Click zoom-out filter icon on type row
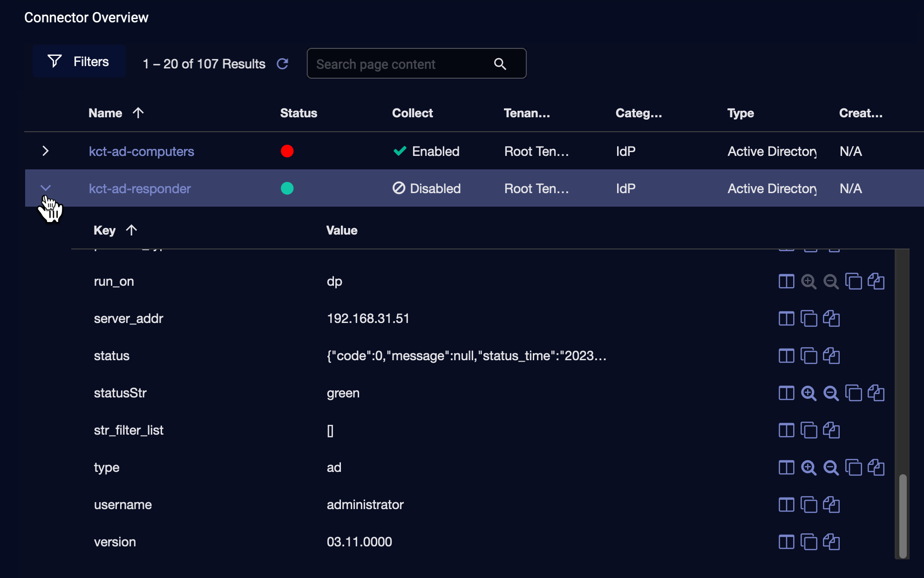The image size is (924, 578). click(x=831, y=468)
